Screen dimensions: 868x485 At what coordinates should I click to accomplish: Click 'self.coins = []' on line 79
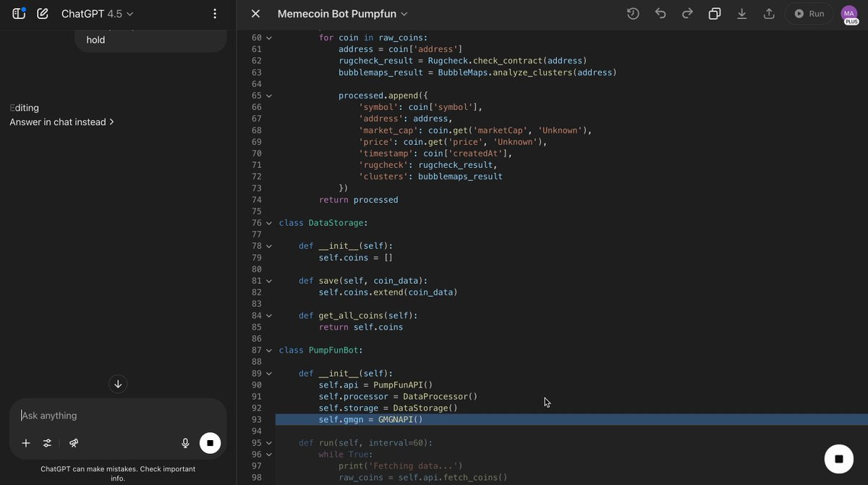click(355, 258)
